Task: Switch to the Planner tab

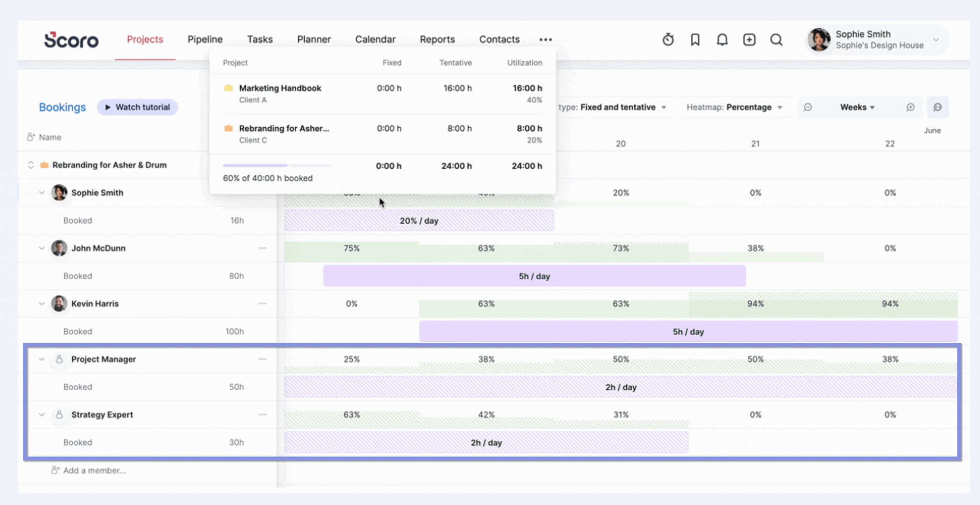Action: pyautogui.click(x=314, y=39)
